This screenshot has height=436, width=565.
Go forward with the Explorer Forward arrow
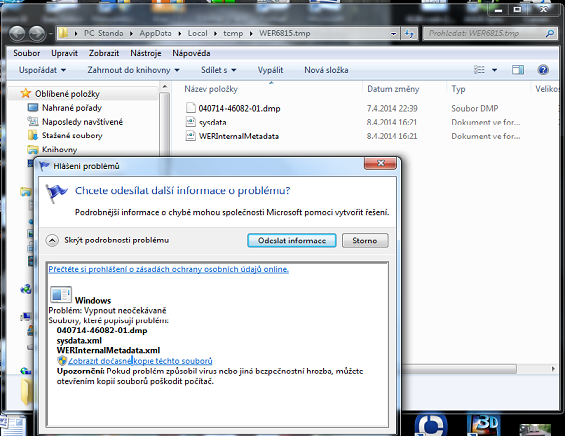(x=37, y=34)
